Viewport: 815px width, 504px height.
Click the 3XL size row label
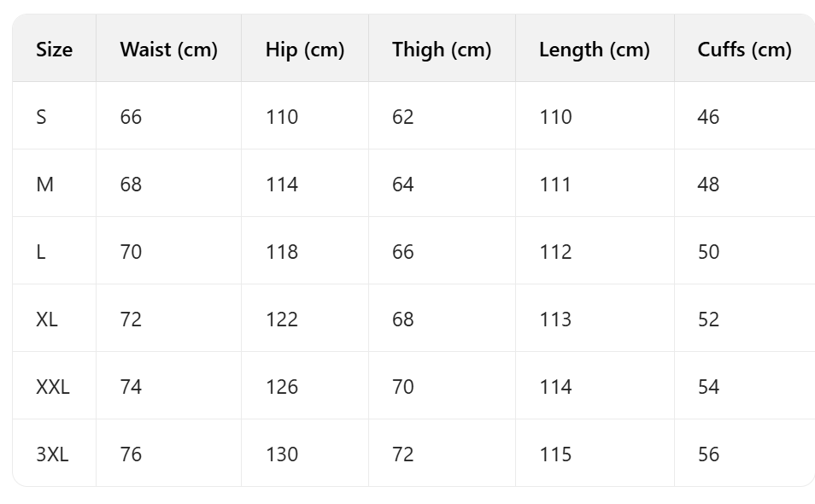[52, 454]
